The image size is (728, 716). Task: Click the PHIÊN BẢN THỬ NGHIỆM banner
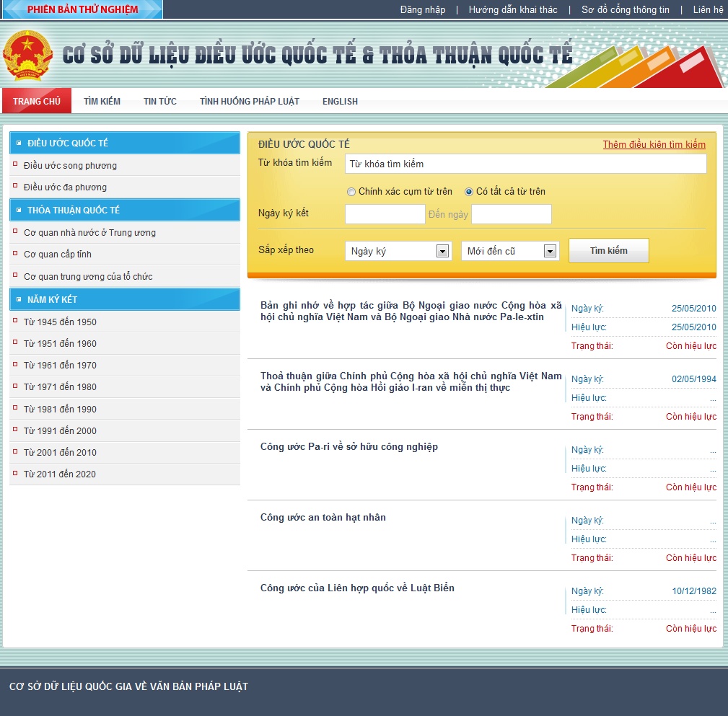coord(82,9)
